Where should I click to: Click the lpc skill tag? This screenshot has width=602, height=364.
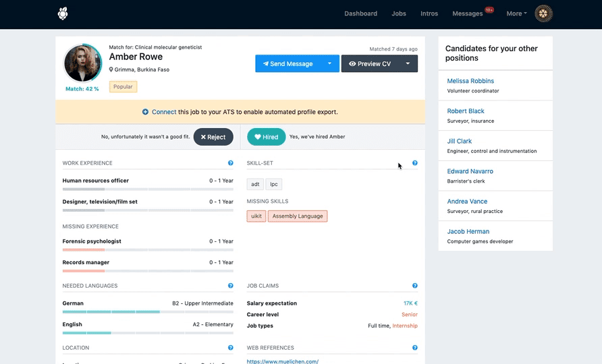point(274,184)
